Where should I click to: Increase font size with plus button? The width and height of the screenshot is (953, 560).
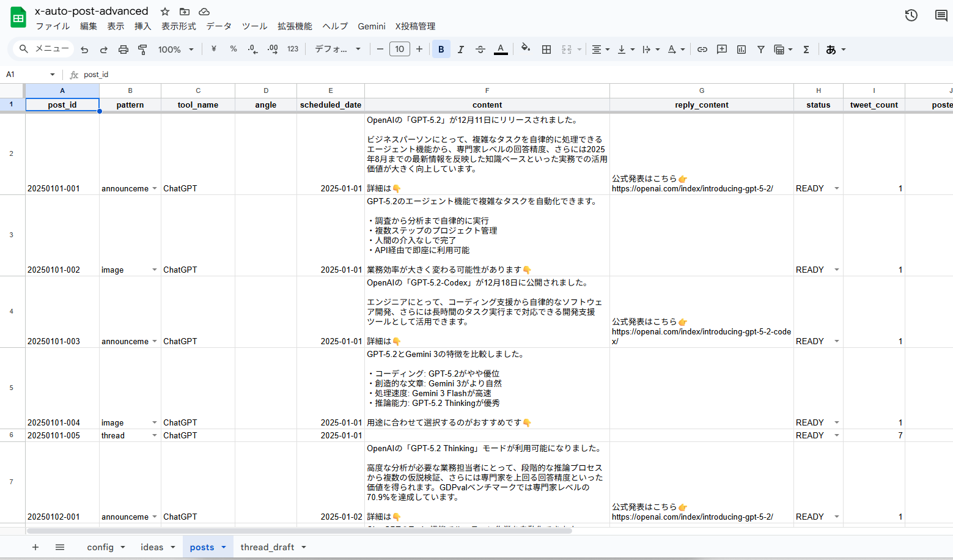pos(419,50)
